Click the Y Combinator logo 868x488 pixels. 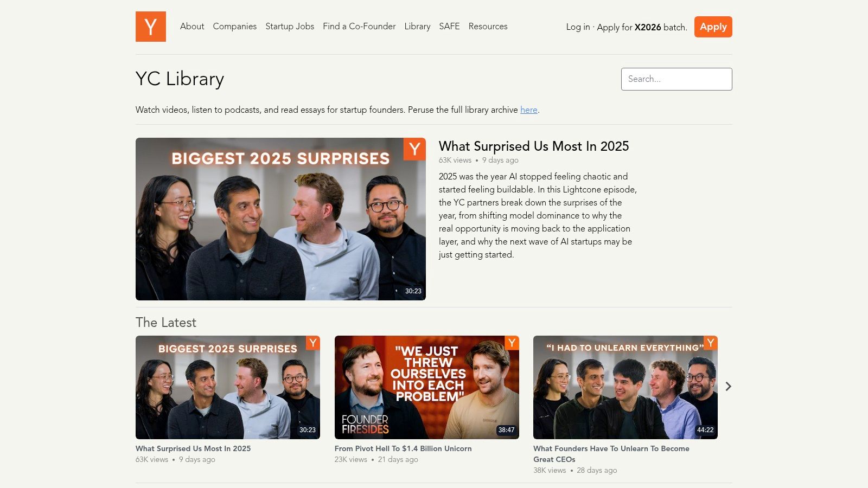pyautogui.click(x=150, y=27)
